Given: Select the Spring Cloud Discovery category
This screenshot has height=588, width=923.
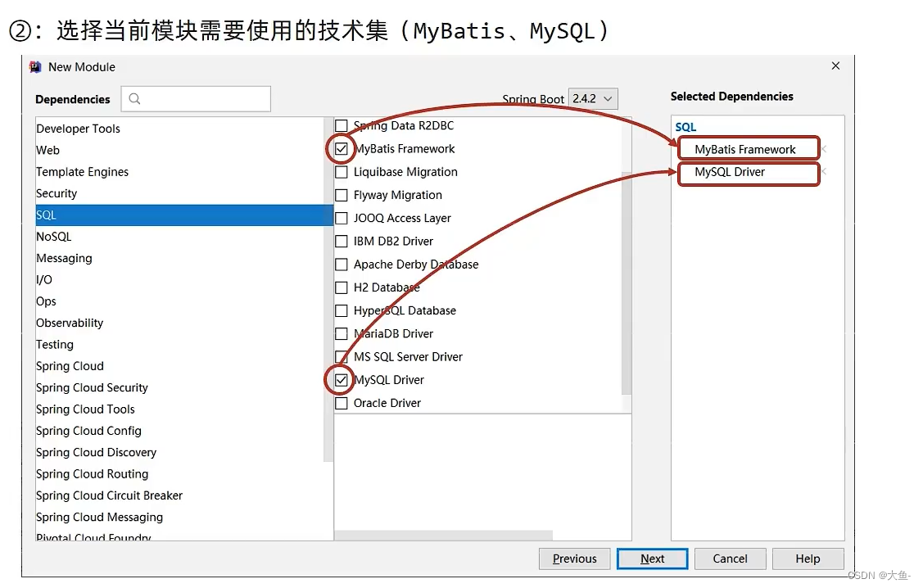Looking at the screenshot, I should 179,452.
